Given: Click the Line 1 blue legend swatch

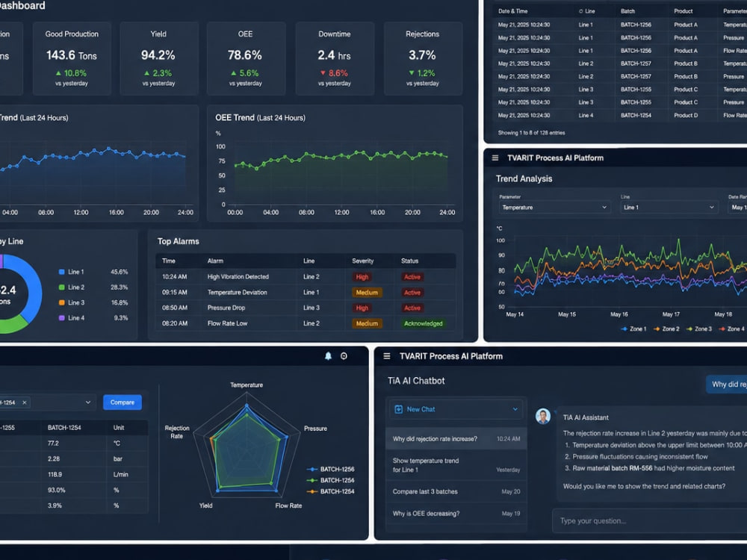Looking at the screenshot, I should [x=61, y=272].
